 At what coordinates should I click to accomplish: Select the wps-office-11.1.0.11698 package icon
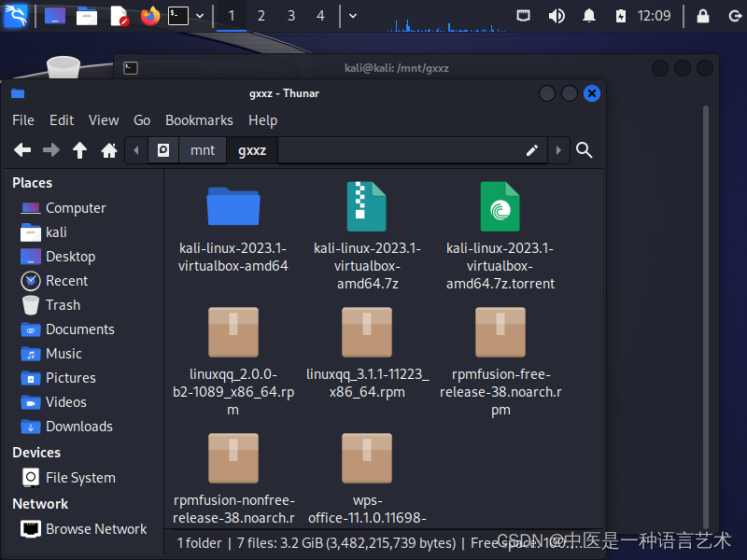367,458
